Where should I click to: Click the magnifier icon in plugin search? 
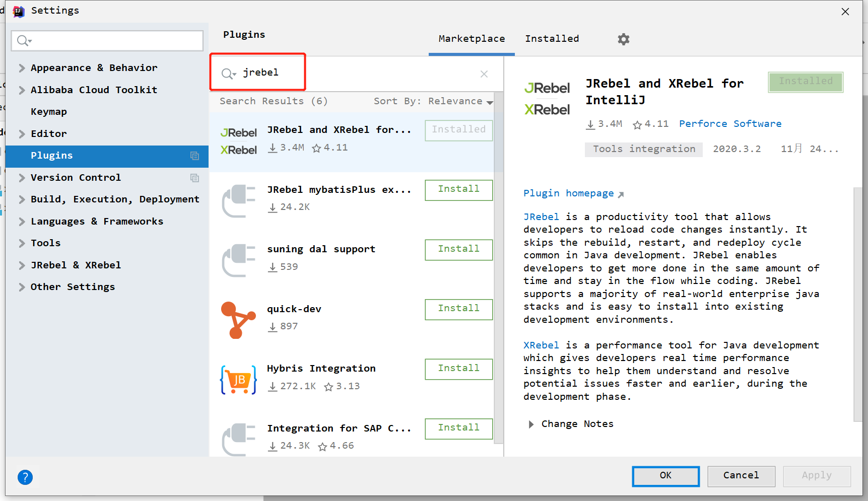pos(228,74)
